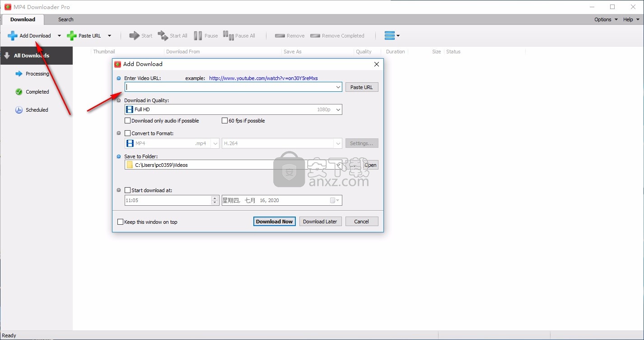Image resolution: width=644 pixels, height=340 pixels.
Task: Open the MP4 format dropdown
Action: [215, 143]
